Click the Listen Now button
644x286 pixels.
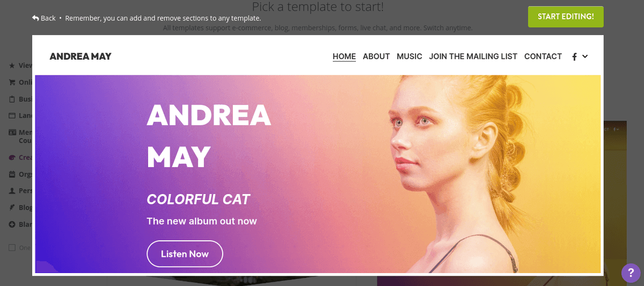click(x=185, y=254)
